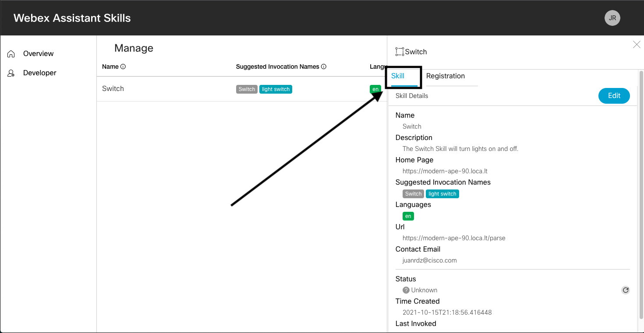Click the Webex Assistant Skills title

pyautogui.click(x=72, y=18)
